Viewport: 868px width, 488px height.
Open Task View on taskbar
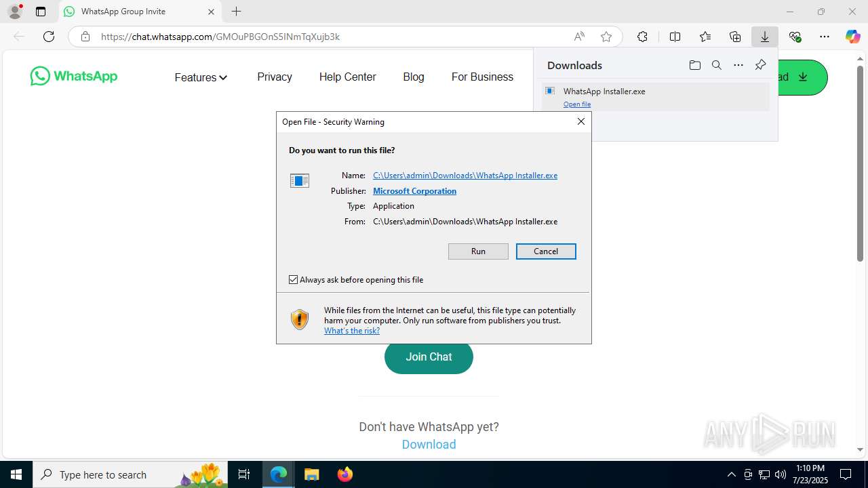tap(244, 474)
